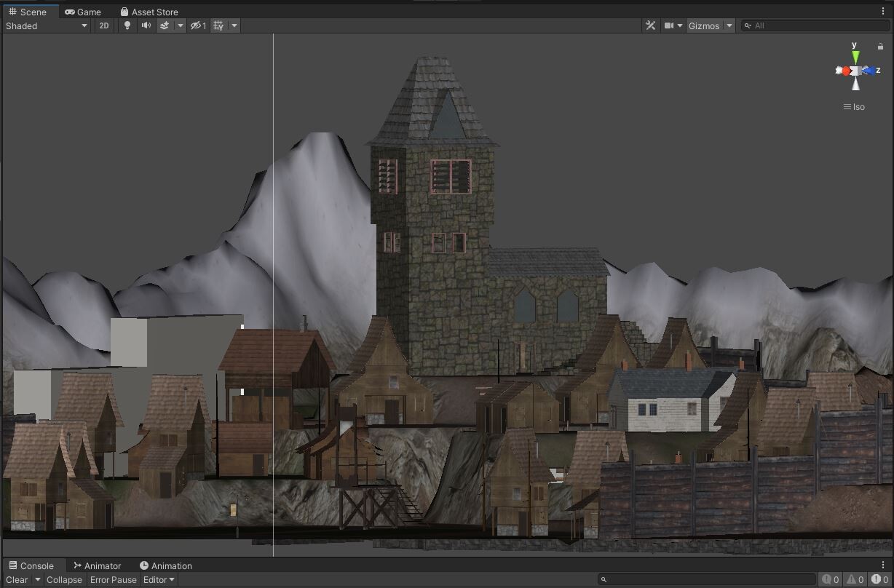Open the scene visibility hidden objects toggle
Viewport: 894px width, 588px height.
tap(196, 25)
